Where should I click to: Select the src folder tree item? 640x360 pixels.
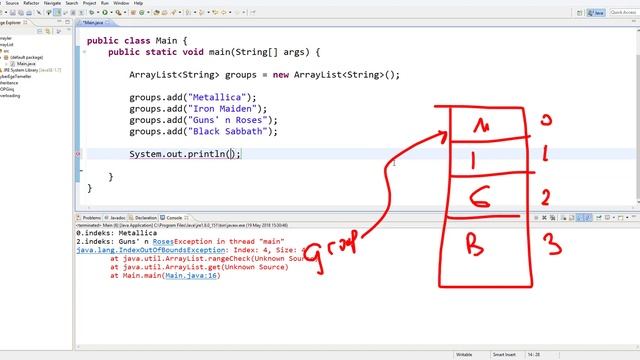tap(6, 51)
